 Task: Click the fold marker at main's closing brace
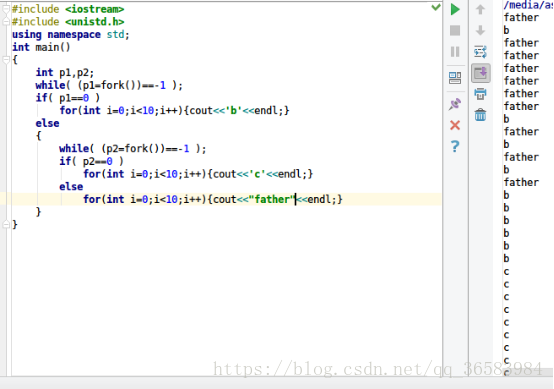6,224
